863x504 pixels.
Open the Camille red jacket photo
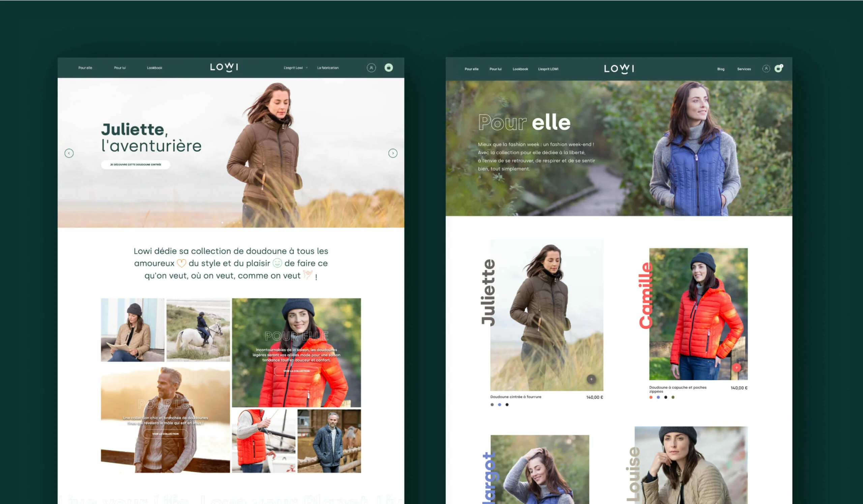click(x=698, y=314)
